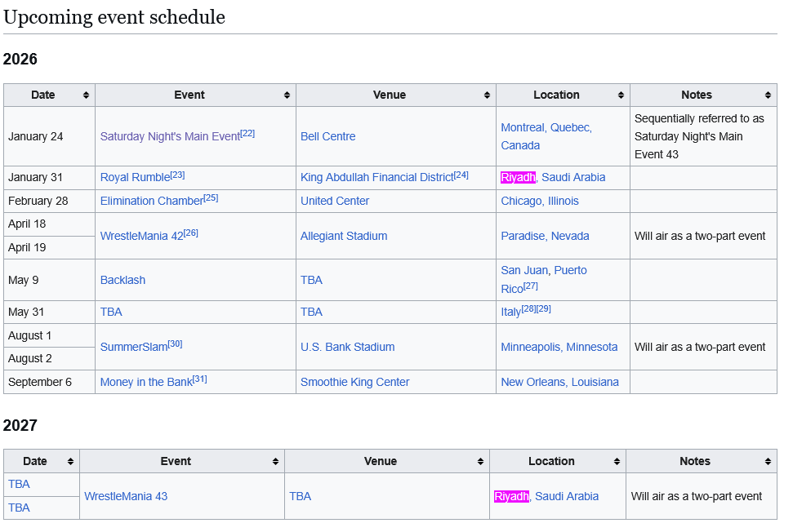Open the Royal Rumble link
Image resolution: width=793 pixels, height=532 pixels.
(135, 177)
